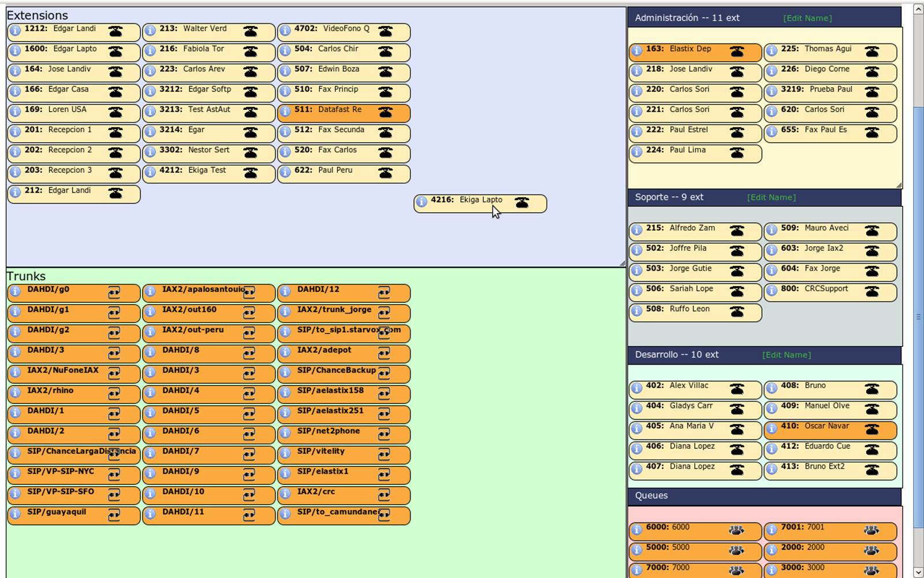Viewport: 924px width, 578px height.
Task: Click info icon for extension 1212 Edgar Landi
Action: (15, 31)
